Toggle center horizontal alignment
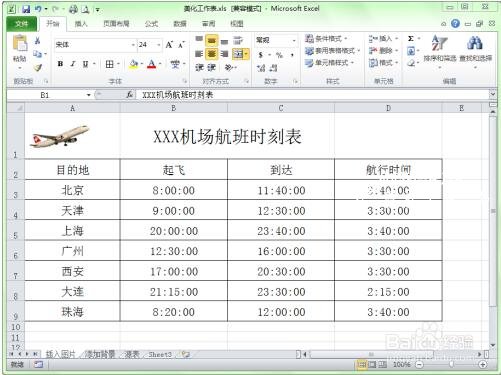This screenshot has width=501, height=375. 211,54
